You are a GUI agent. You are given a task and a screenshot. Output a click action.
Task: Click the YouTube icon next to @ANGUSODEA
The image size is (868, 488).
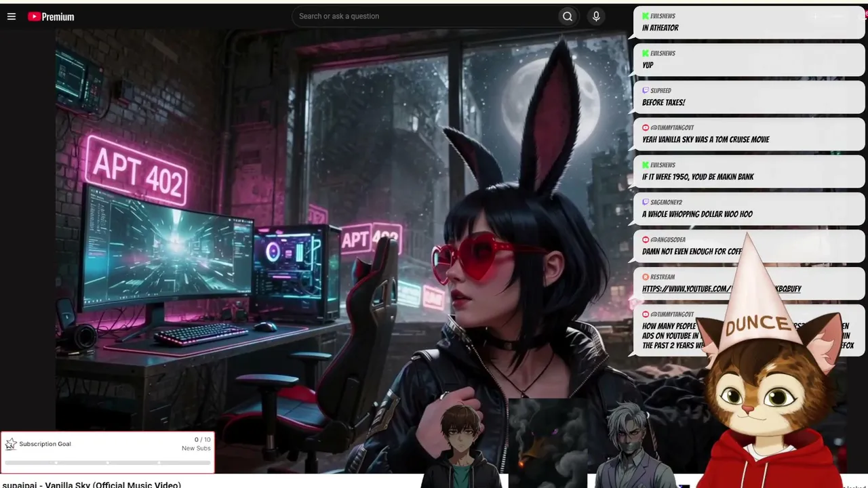coord(646,240)
